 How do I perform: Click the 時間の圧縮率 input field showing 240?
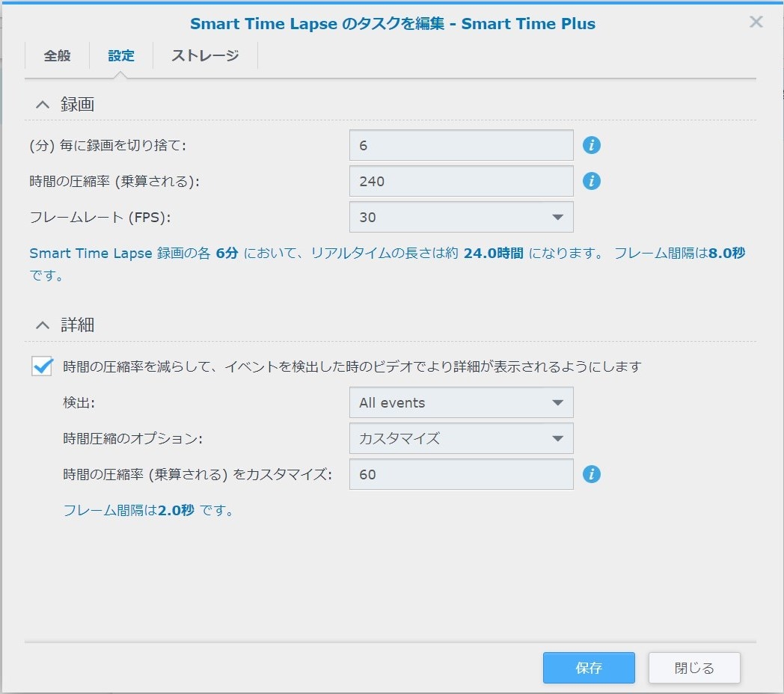461,181
